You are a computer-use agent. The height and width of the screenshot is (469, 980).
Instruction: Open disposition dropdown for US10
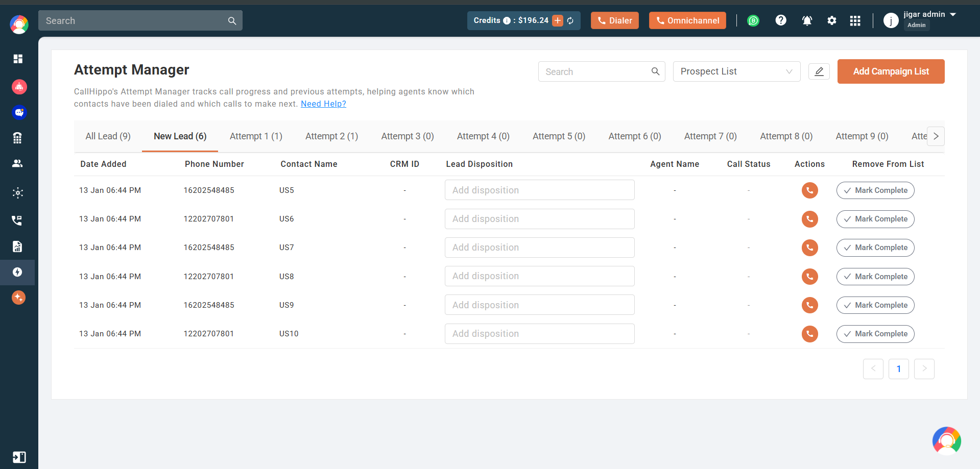pyautogui.click(x=539, y=334)
